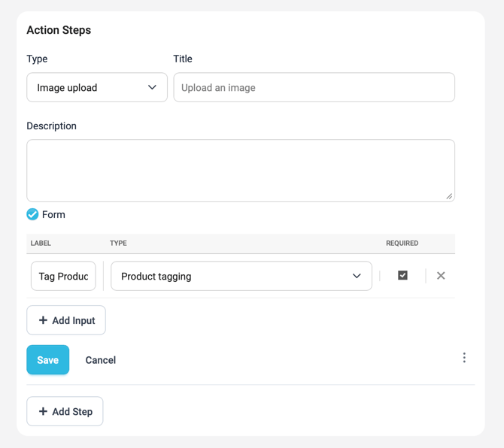The image size is (504, 448).
Task: Click inside the Description text area
Action: click(240, 170)
